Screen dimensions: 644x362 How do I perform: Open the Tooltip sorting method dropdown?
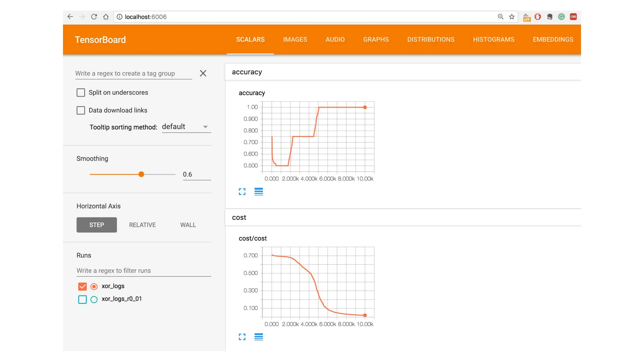coord(186,127)
